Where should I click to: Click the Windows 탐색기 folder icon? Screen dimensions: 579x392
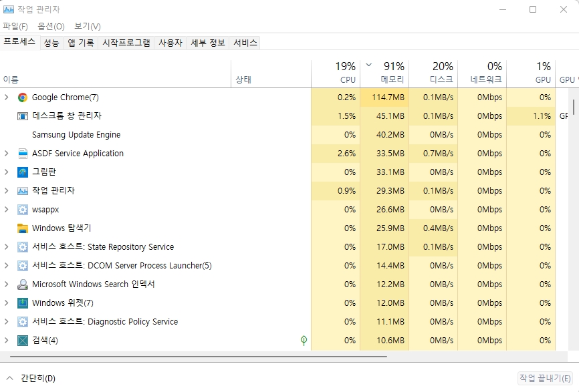coord(23,228)
